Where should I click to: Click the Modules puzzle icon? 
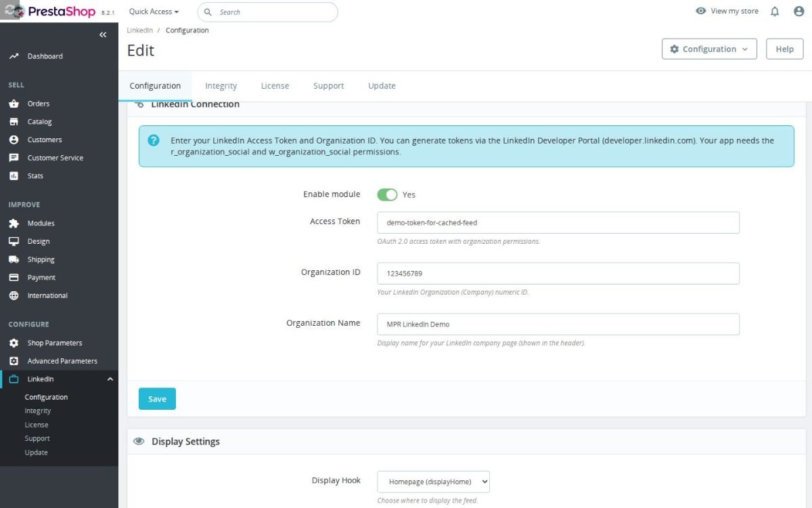pyautogui.click(x=14, y=224)
